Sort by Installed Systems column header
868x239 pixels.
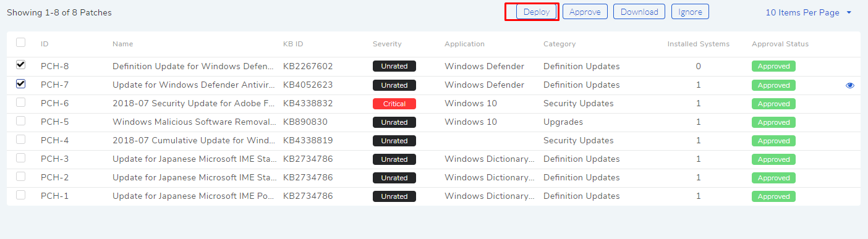click(699, 44)
